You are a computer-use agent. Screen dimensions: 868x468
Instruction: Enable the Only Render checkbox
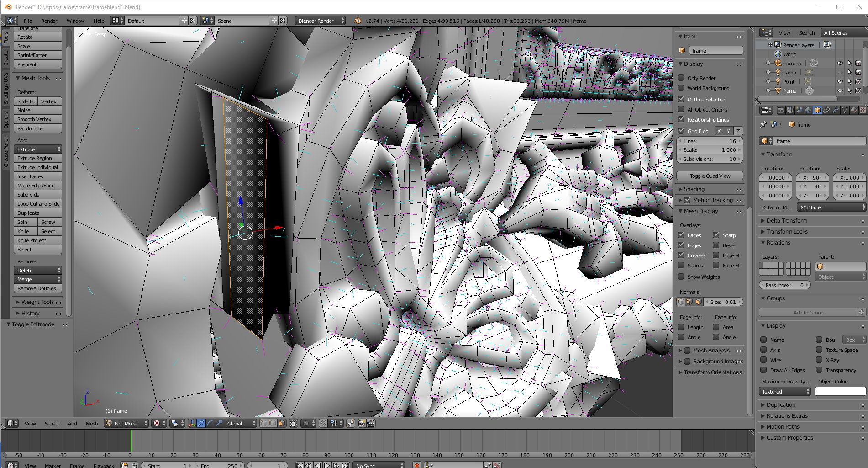tap(681, 78)
